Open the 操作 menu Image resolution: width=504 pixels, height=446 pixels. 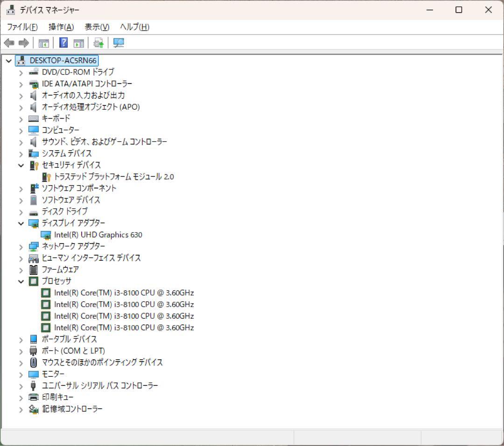60,27
